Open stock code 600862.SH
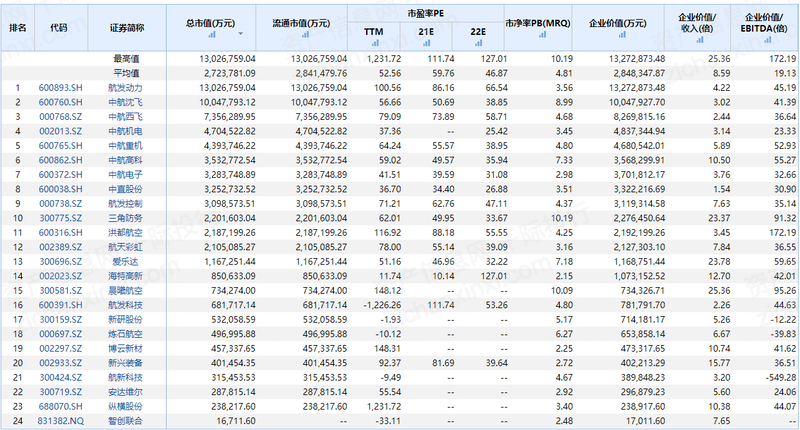Viewport: 800px width, 430px height. coord(60,160)
